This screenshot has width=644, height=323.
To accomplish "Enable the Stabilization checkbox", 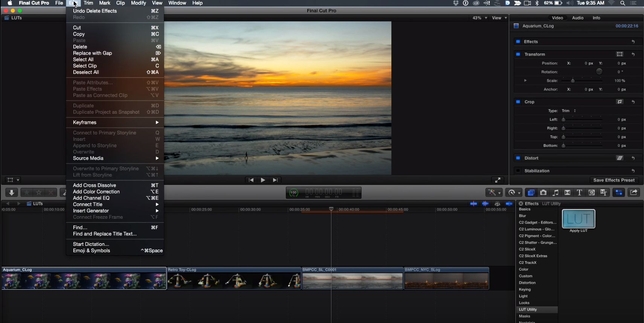I will pyautogui.click(x=518, y=171).
